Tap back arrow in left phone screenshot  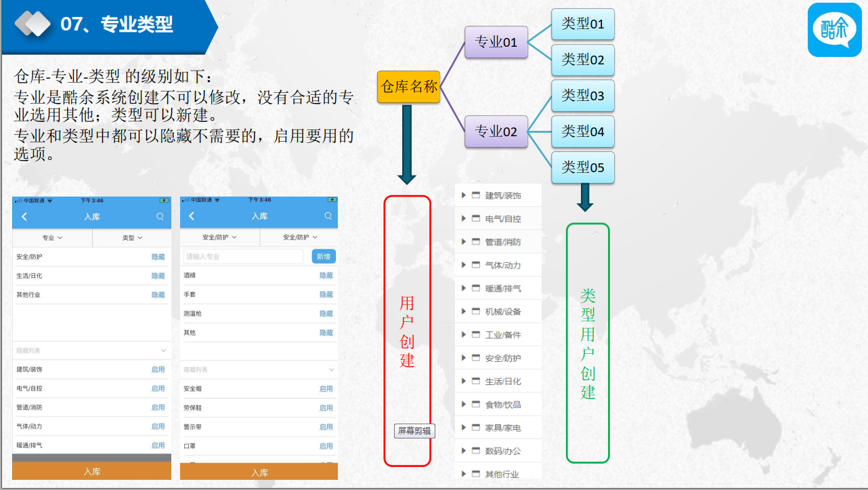click(24, 216)
